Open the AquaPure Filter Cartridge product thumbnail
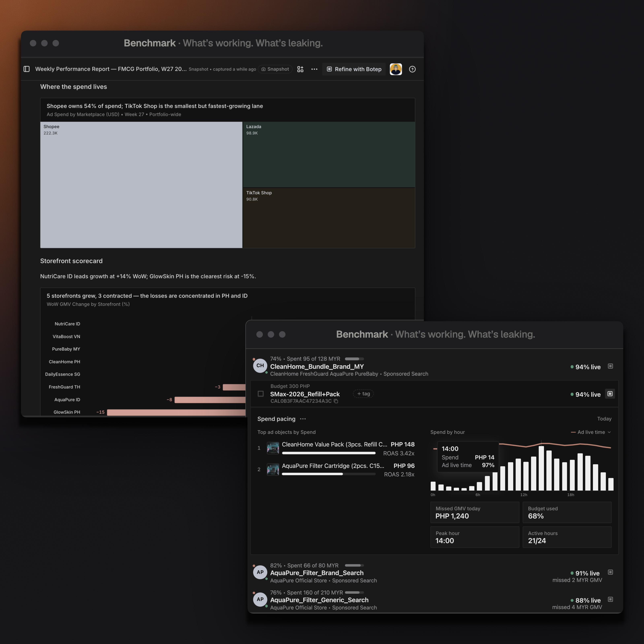Image resolution: width=644 pixels, height=644 pixels. (x=273, y=469)
